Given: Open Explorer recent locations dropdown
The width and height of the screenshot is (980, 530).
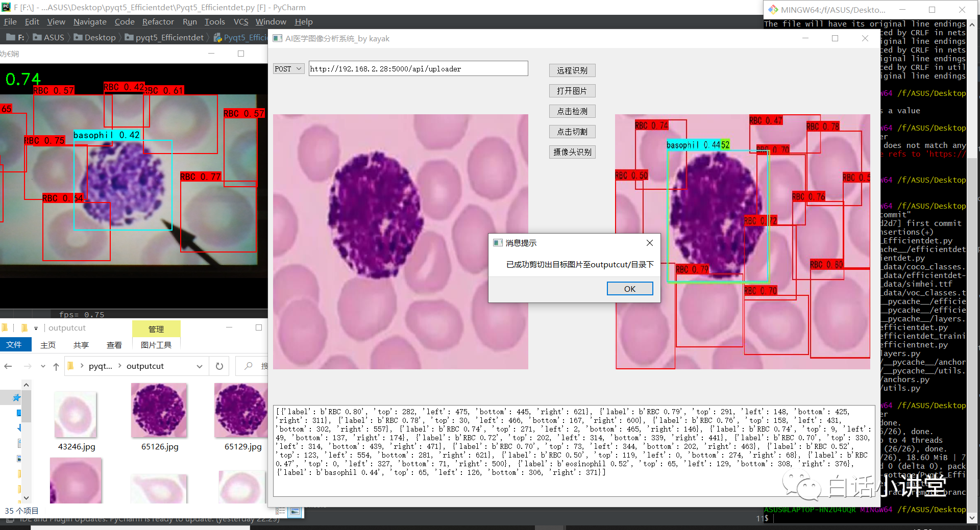Looking at the screenshot, I should click(43, 366).
